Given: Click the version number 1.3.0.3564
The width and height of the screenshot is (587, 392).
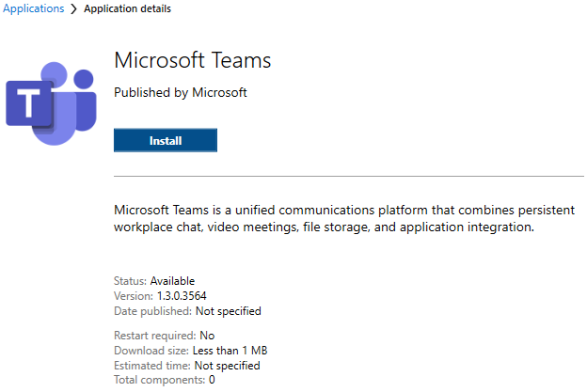Looking at the screenshot, I should (182, 296).
